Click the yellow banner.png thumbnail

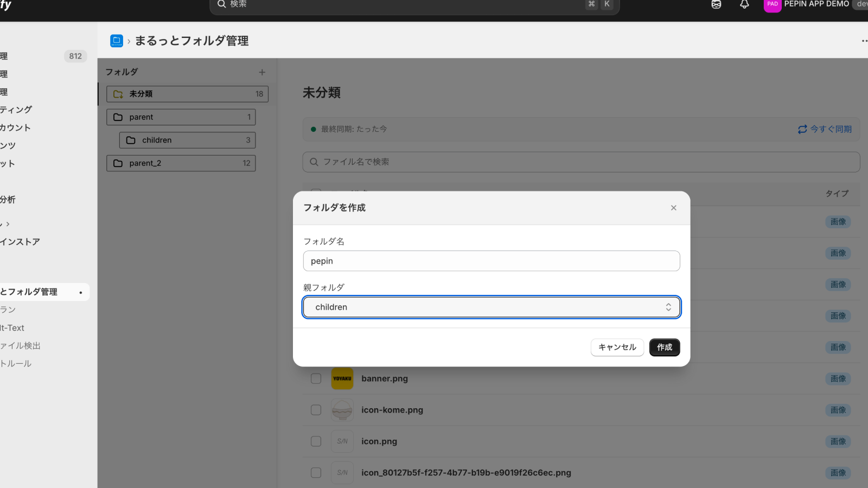coord(342,378)
